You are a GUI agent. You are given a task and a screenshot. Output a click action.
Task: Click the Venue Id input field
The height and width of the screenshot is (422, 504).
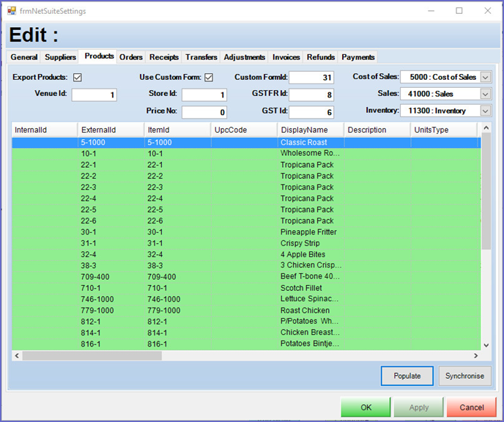click(94, 95)
